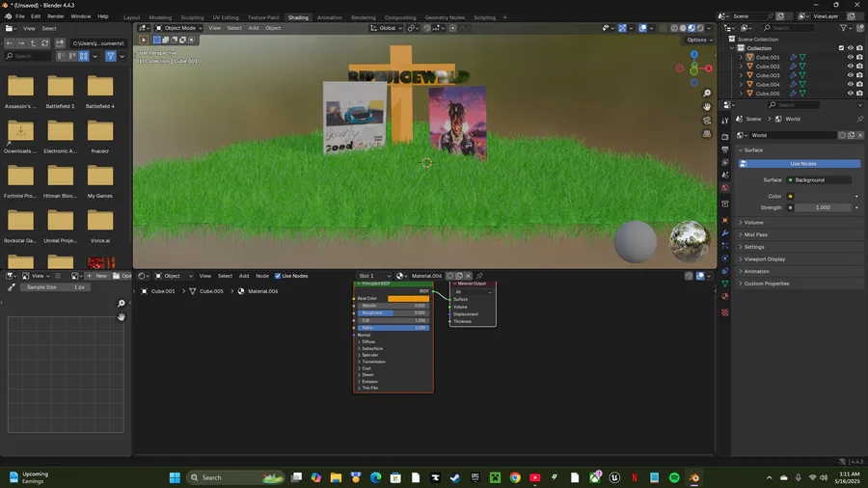This screenshot has height=488, width=868.
Task: Open the Physics properties tab
Action: [x=725, y=258]
